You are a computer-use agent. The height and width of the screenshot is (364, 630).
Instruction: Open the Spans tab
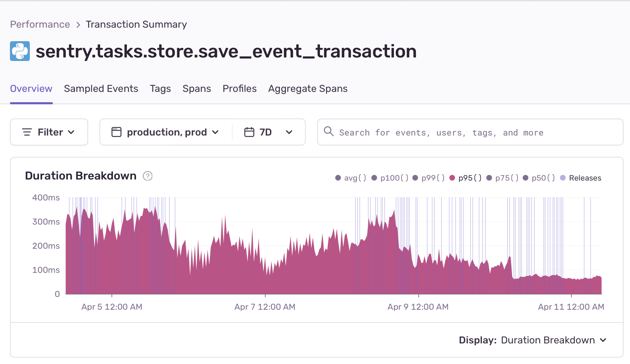[x=197, y=89]
